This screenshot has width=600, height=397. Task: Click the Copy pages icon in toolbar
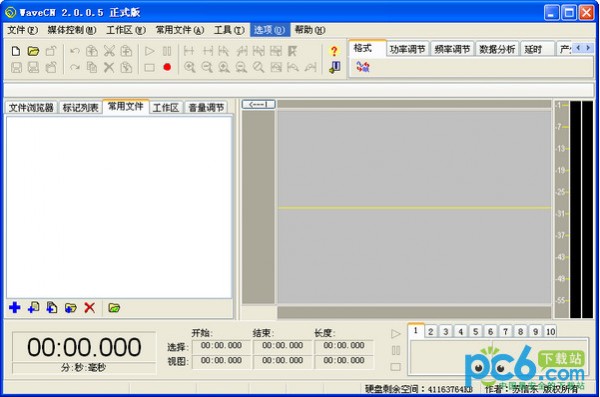[92, 68]
